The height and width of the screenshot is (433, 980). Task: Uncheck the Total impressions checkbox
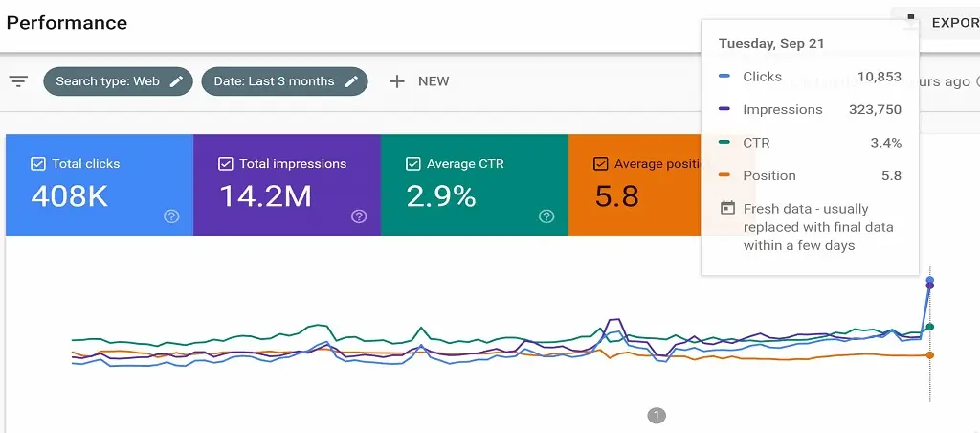click(226, 164)
